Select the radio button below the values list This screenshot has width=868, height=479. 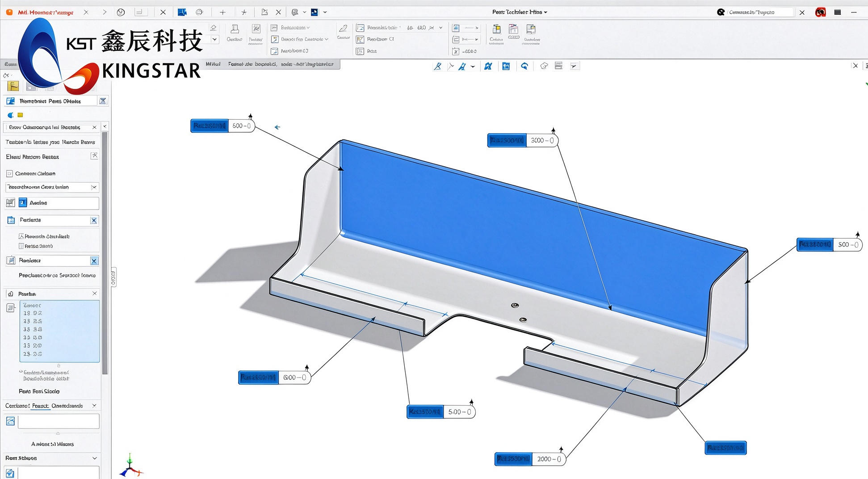(21, 371)
